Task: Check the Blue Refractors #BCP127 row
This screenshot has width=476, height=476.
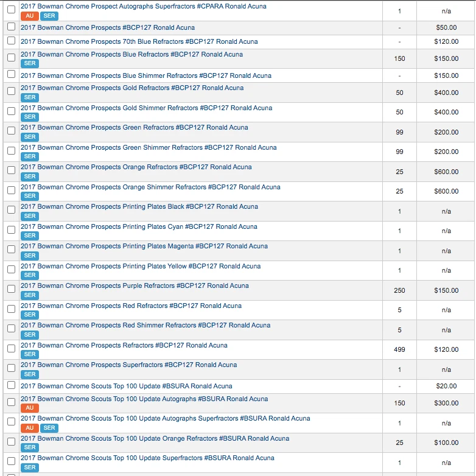Action: click(11, 58)
